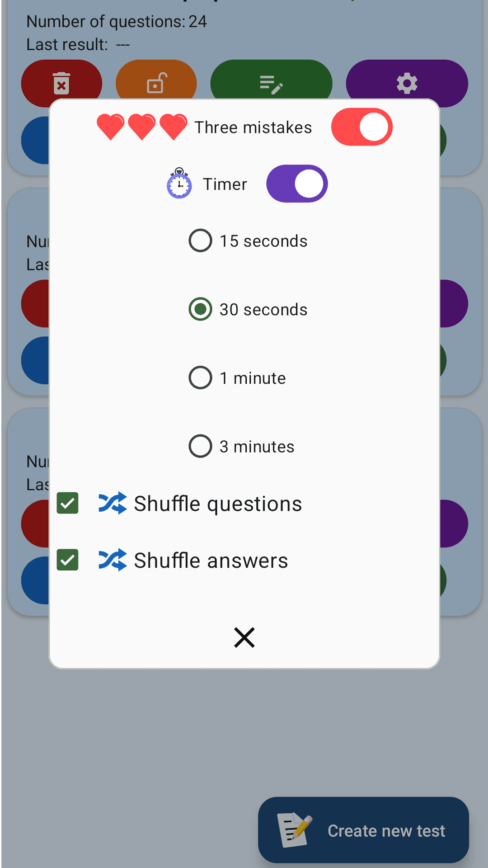The height and width of the screenshot is (868, 488).
Task: Turn off the Timer switch
Action: pyautogui.click(x=297, y=184)
